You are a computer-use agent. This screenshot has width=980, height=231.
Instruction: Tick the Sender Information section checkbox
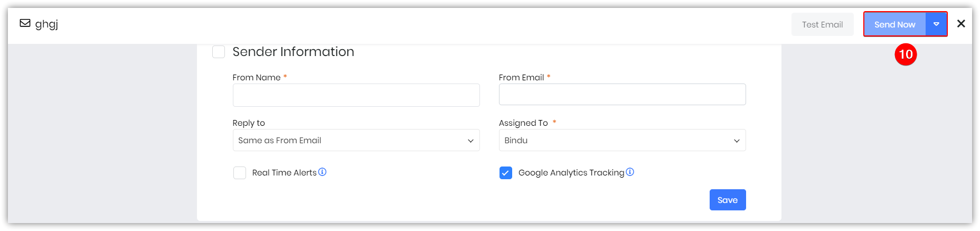click(219, 52)
